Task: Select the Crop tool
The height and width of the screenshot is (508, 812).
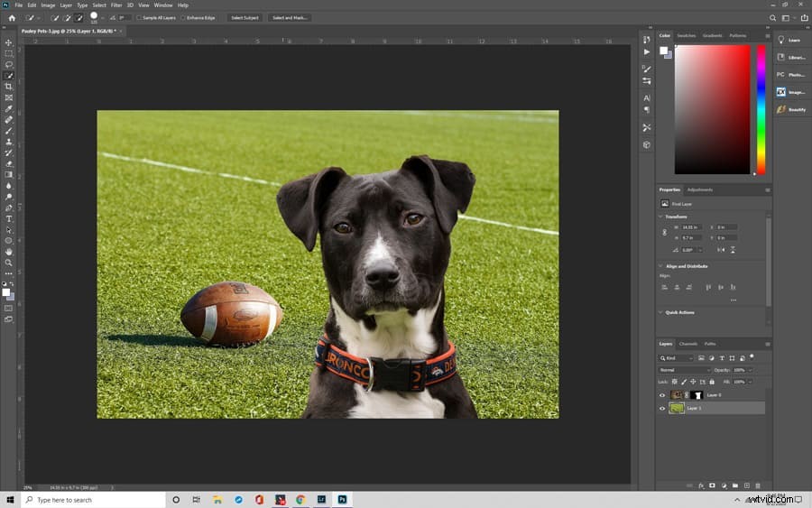Action: pyautogui.click(x=9, y=87)
